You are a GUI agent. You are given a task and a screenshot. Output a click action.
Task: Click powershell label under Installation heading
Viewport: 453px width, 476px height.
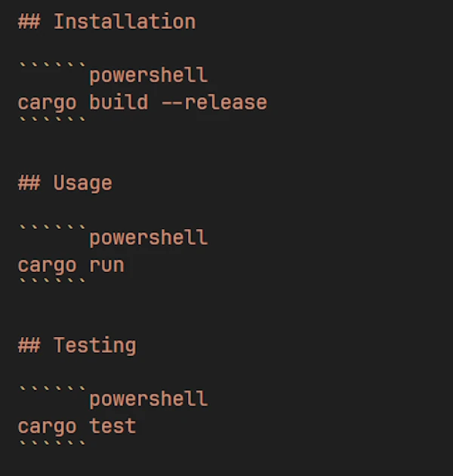click(148, 76)
